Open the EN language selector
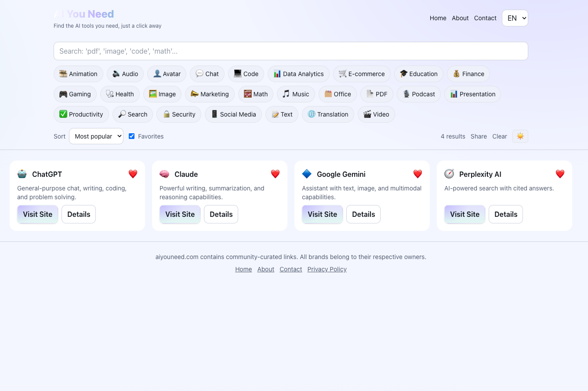Image resolution: width=588 pixels, height=391 pixels. (x=515, y=18)
